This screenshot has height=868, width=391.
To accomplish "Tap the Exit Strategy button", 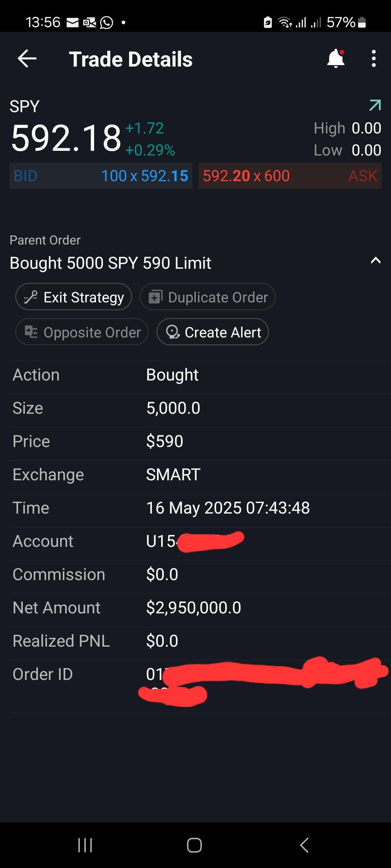I will pyautogui.click(x=73, y=297).
